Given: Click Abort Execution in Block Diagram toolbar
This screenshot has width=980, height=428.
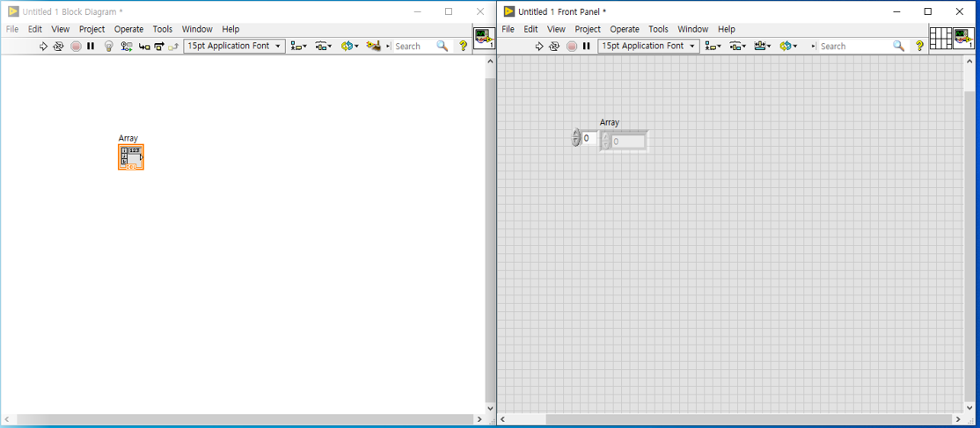Looking at the screenshot, I should (x=76, y=47).
